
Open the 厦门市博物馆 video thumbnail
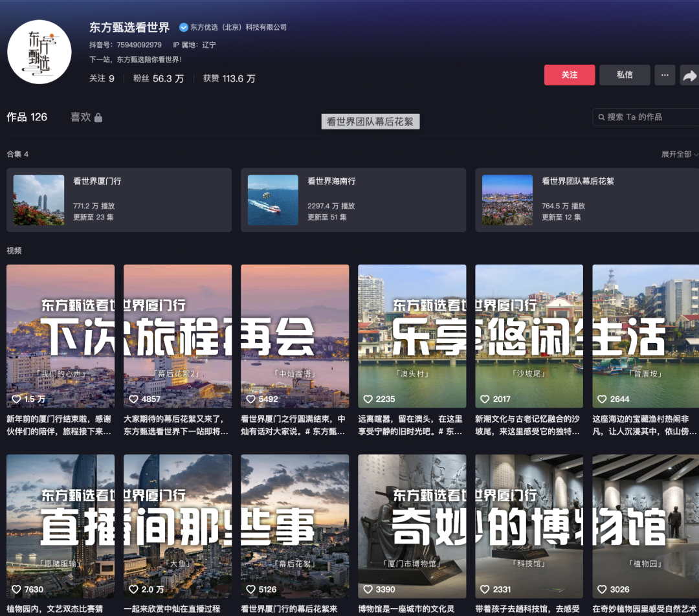pos(412,525)
